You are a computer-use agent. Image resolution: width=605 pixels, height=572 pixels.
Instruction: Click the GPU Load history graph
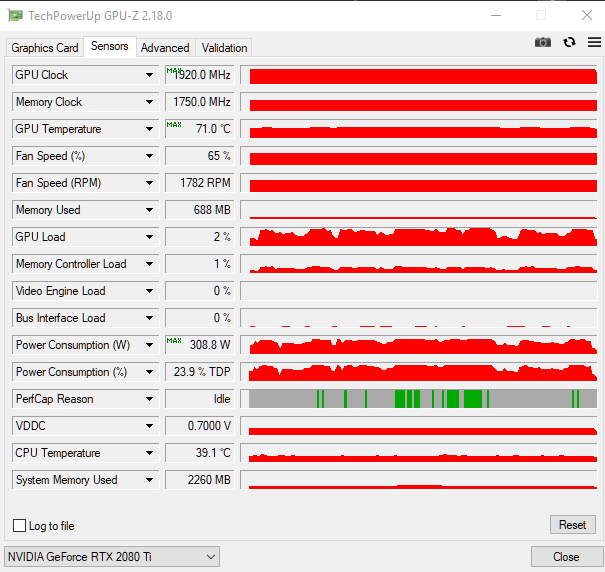tap(419, 237)
